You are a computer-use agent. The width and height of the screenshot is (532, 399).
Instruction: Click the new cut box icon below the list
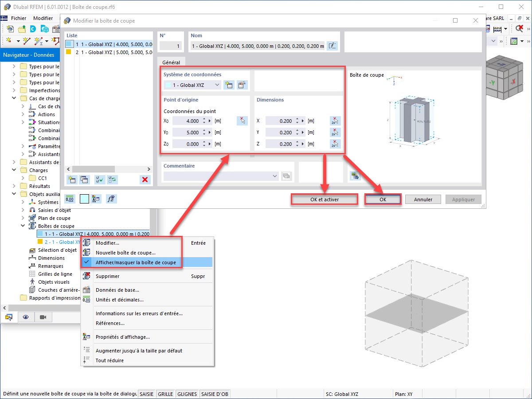pos(71,180)
